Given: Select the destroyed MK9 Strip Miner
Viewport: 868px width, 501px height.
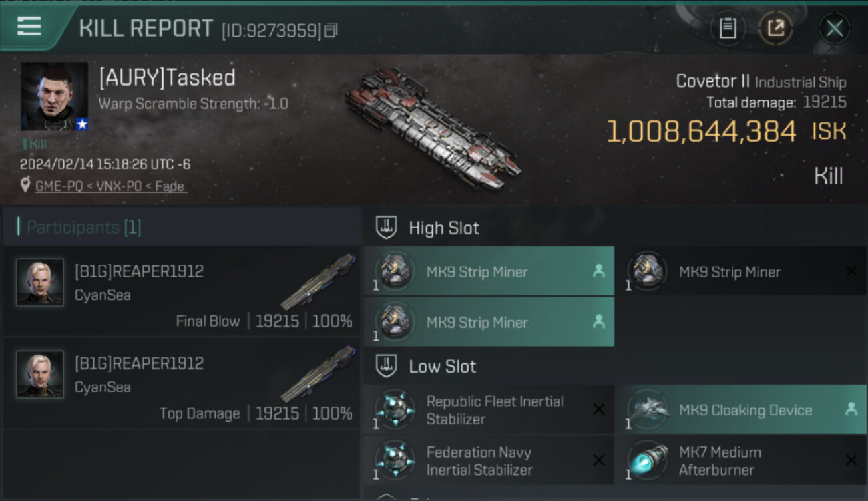Looking at the screenshot, I should 740,271.
